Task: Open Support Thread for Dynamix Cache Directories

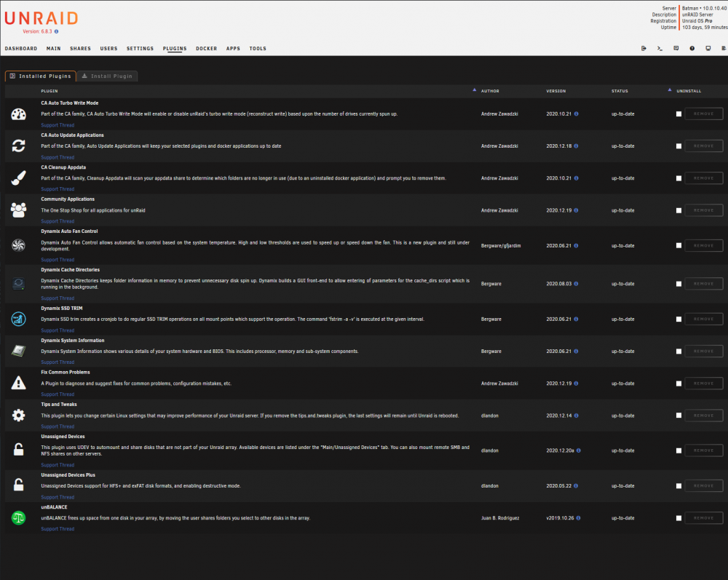Action: coord(58,298)
